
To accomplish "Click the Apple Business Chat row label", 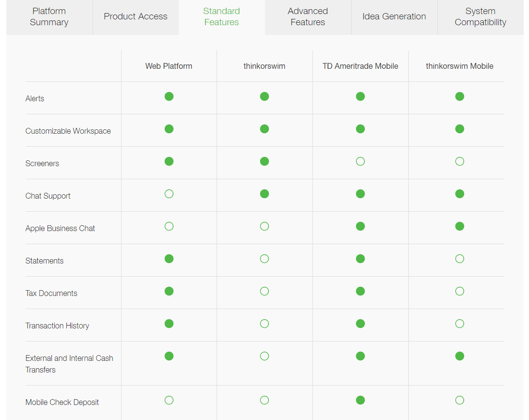I will (60, 228).
